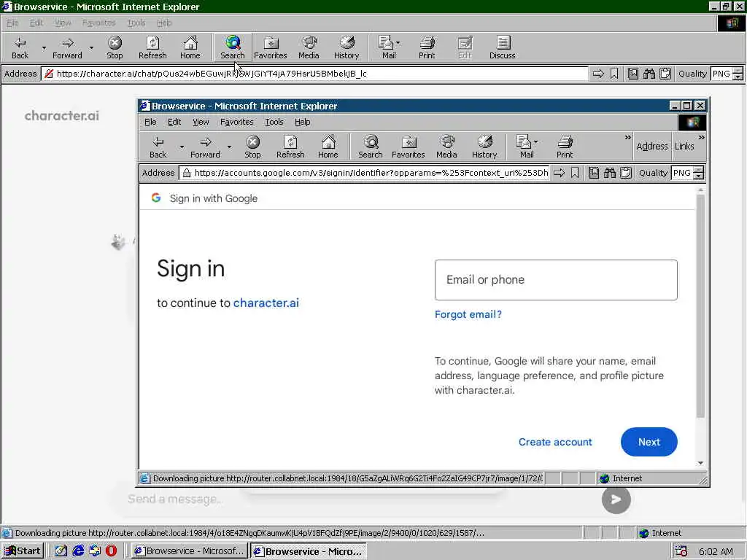Open the Mail dropdown arrow in outer toolbar
The image size is (747, 560).
[398, 43]
